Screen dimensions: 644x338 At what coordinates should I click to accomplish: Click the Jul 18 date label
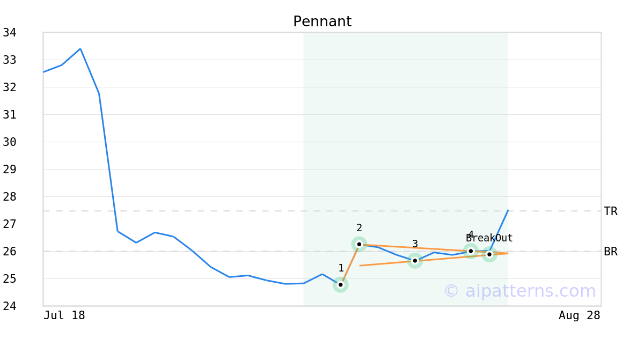pos(64,315)
